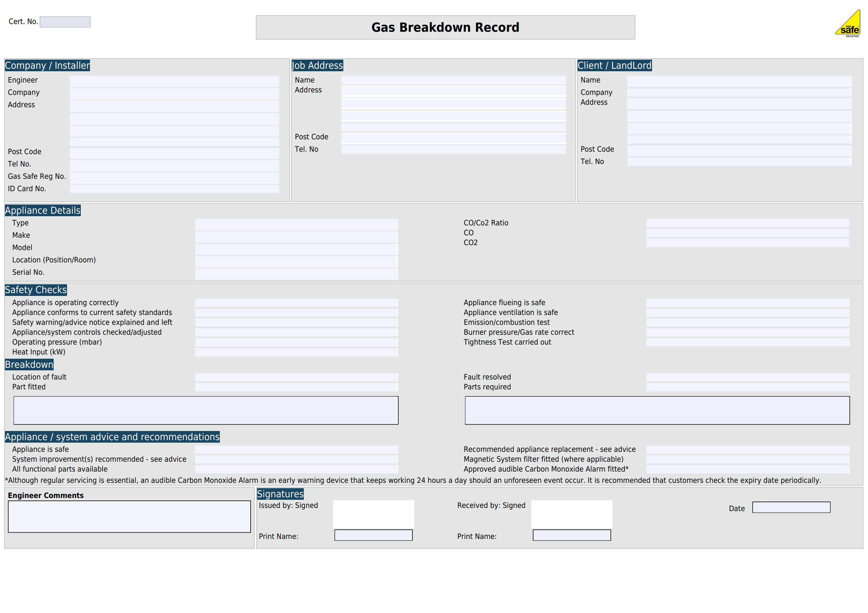The width and height of the screenshot is (868, 613).
Task: Click the Serial No. field
Action: [x=296, y=273]
